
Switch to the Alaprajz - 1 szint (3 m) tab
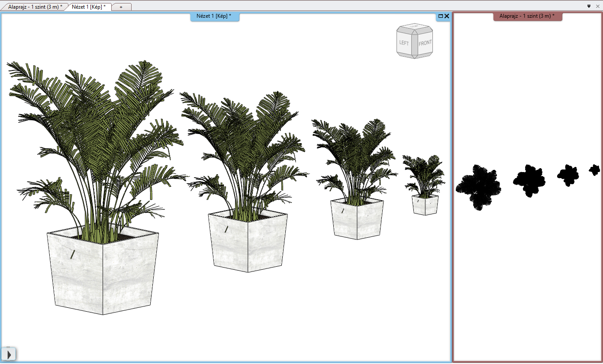click(35, 7)
